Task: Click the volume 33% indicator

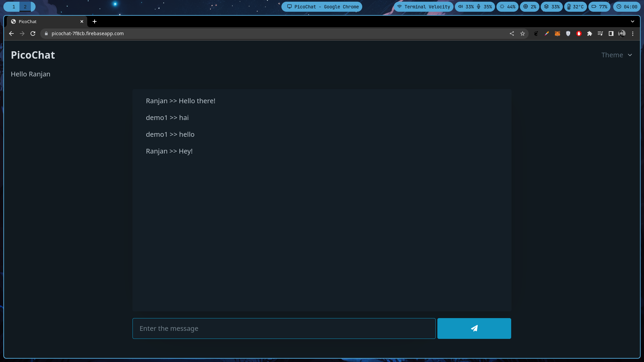Action: (466, 7)
